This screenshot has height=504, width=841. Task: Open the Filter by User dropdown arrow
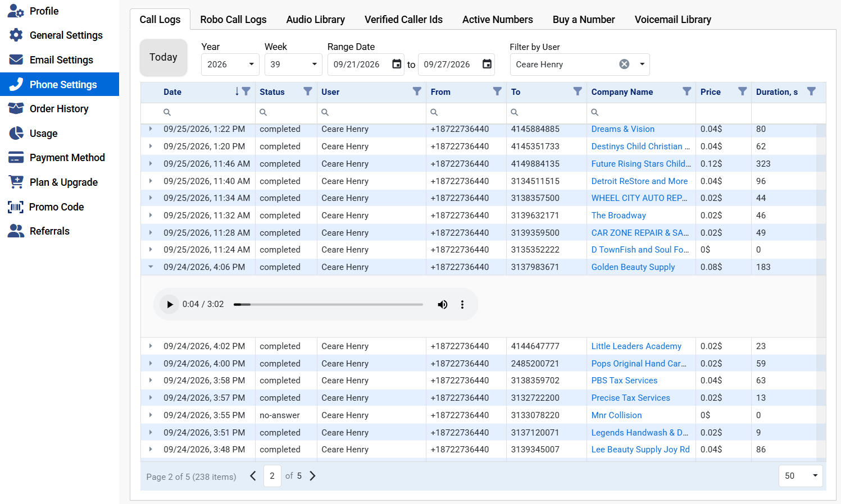[x=642, y=64]
